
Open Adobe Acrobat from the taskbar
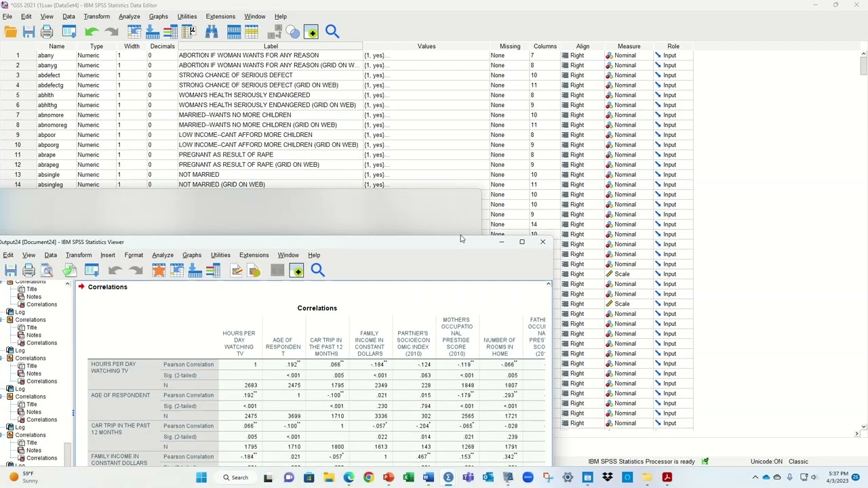click(x=667, y=477)
